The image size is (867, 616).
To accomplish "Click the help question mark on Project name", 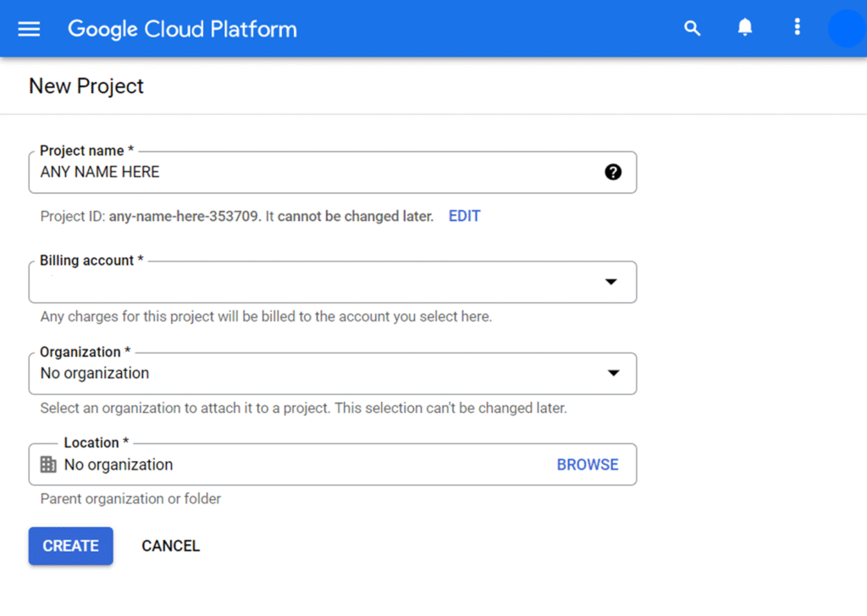I will [x=612, y=172].
